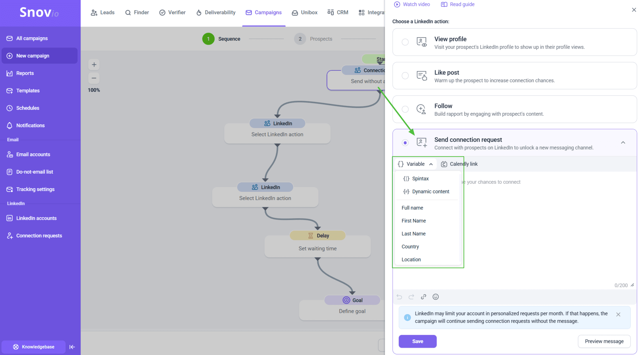Image resolution: width=644 pixels, height=355 pixels.
Task: Select the View profile radio button
Action: [x=405, y=42]
